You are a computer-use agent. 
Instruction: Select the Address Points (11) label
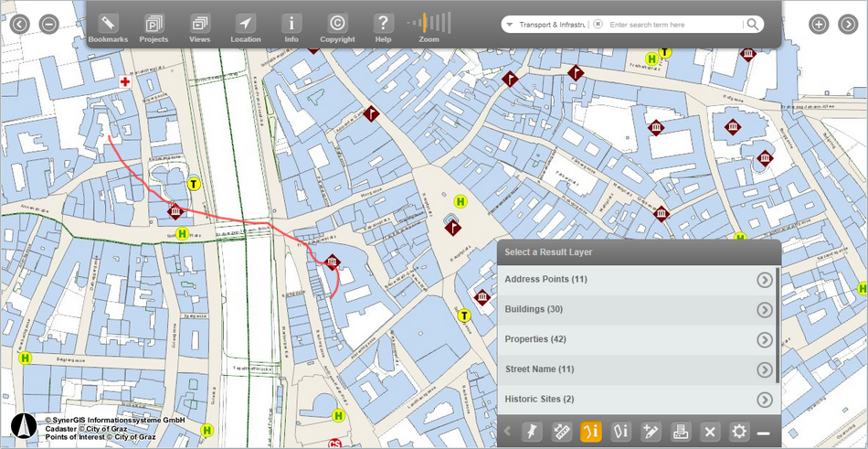pyautogui.click(x=545, y=280)
